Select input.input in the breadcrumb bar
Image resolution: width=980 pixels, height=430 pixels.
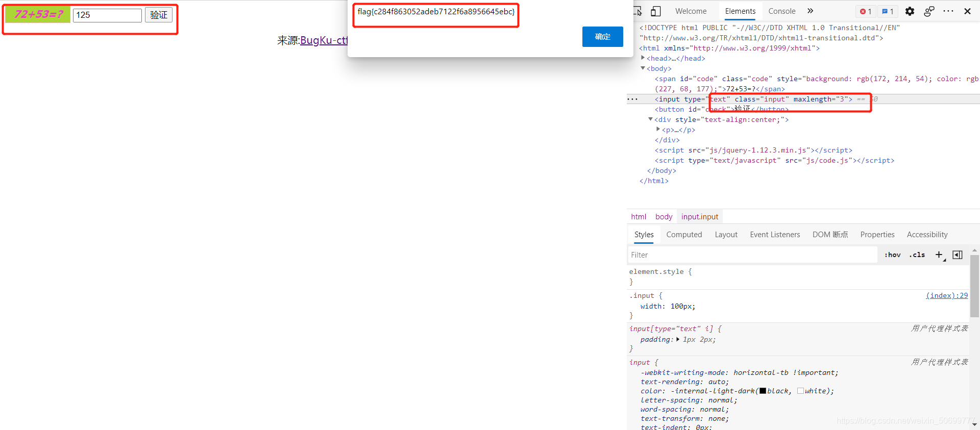pos(700,217)
